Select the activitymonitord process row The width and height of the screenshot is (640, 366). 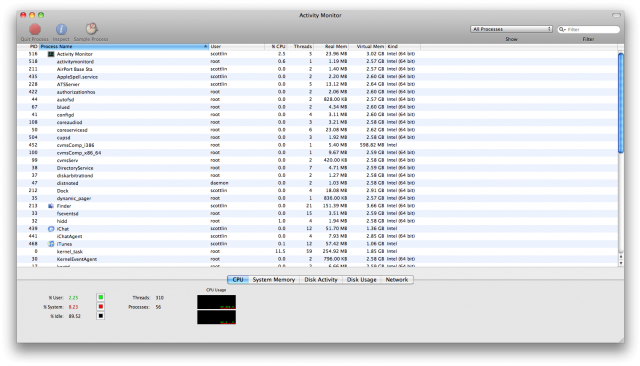[317, 62]
